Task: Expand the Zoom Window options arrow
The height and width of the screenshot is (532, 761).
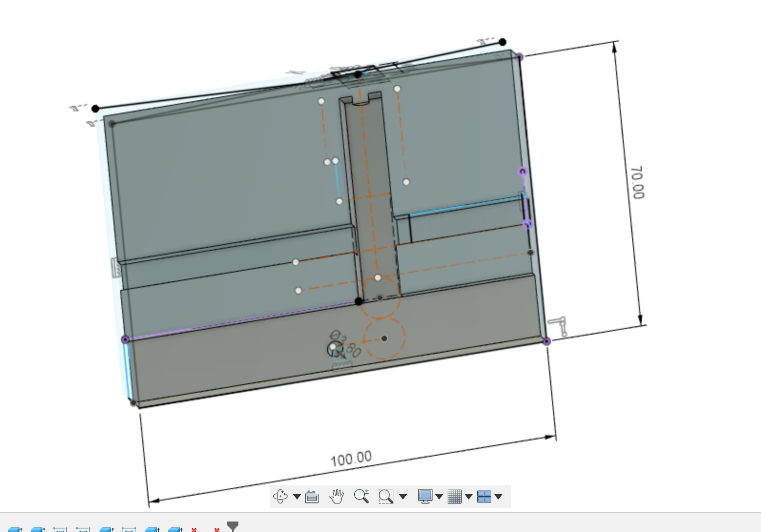Action: tap(402, 497)
